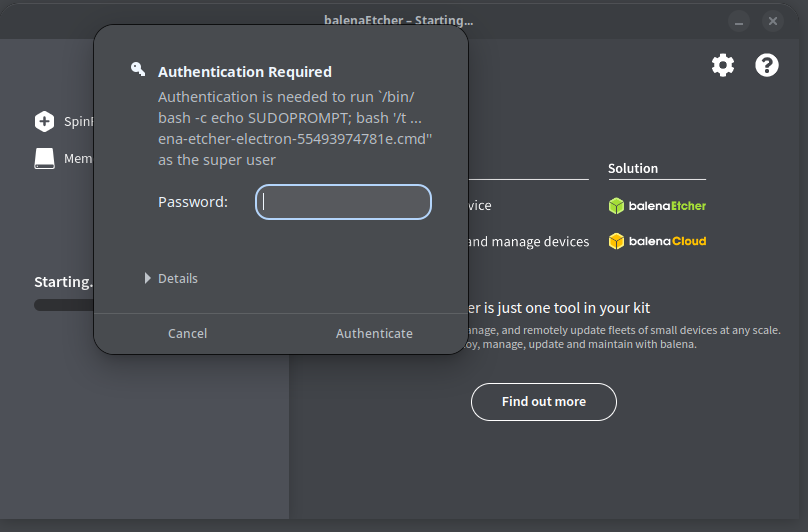Screen dimensions: 808x532
Task: Click the Starting progress bar
Action: coord(64,305)
